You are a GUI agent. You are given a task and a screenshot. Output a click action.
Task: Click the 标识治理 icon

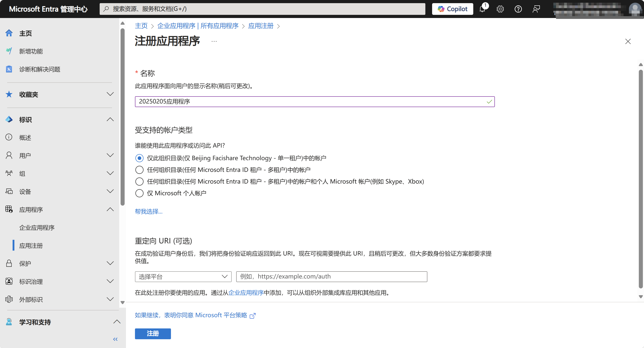tap(9, 281)
